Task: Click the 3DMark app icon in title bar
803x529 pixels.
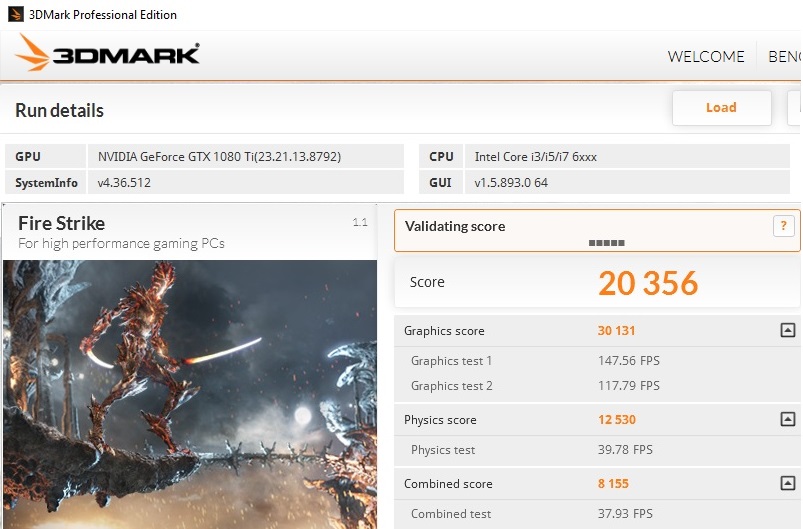Action: [15, 14]
